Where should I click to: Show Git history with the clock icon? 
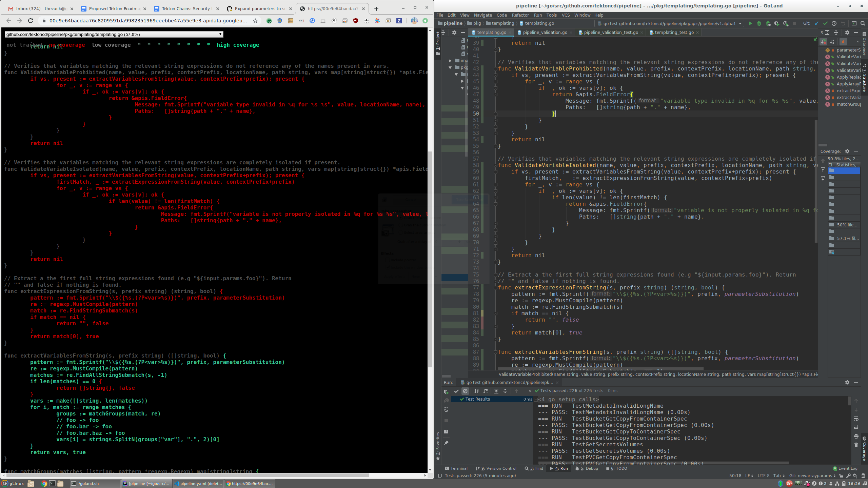click(834, 23)
